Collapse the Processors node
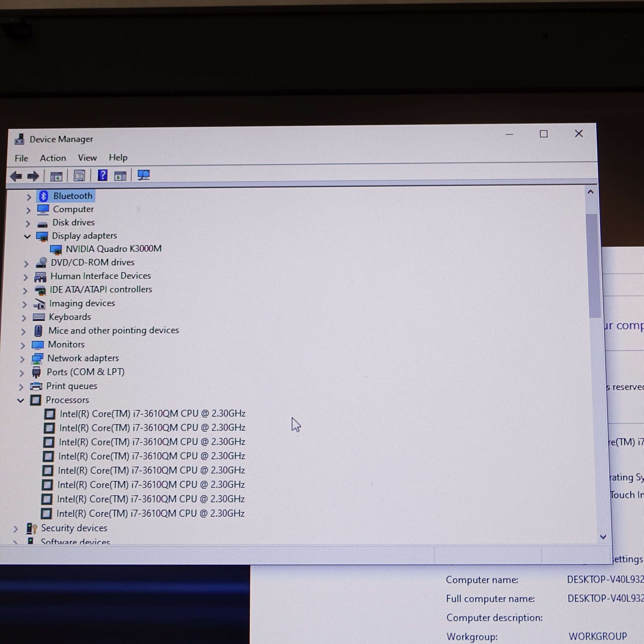The height and width of the screenshot is (644, 644). [x=21, y=400]
